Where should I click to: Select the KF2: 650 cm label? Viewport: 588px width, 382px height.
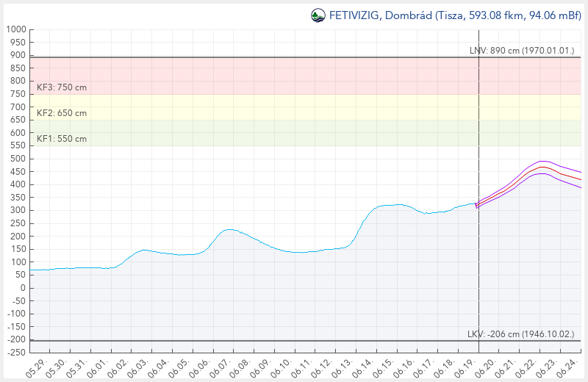tap(62, 113)
